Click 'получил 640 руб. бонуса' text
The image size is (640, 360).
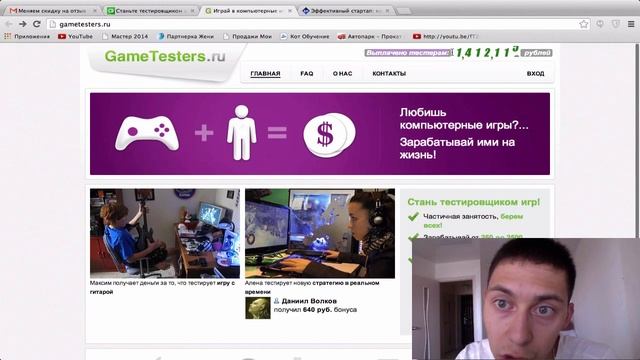(315, 310)
